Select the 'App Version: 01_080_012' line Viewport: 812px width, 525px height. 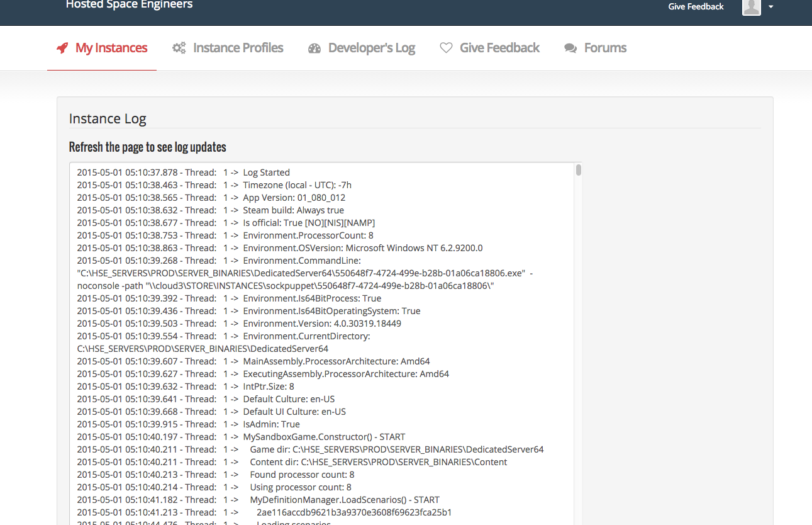tap(211, 198)
